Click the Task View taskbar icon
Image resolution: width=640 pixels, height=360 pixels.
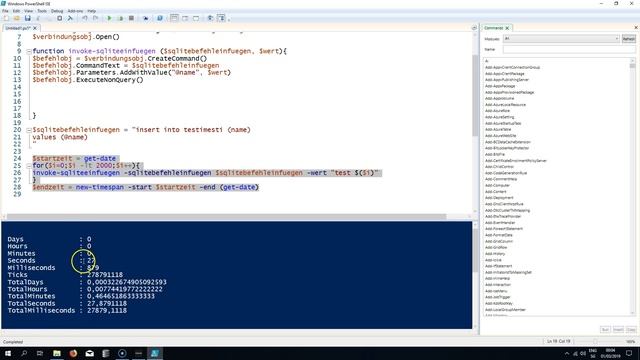tap(40, 353)
